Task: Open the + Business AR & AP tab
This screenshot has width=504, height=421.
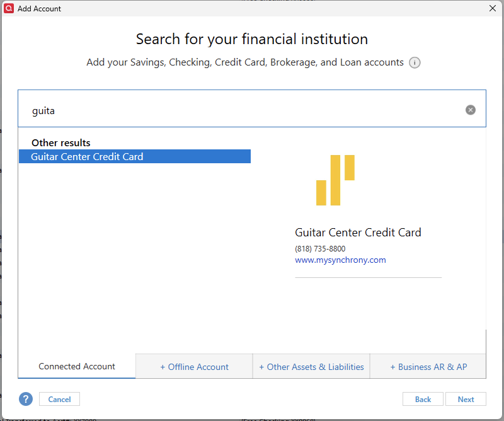Action: click(428, 366)
